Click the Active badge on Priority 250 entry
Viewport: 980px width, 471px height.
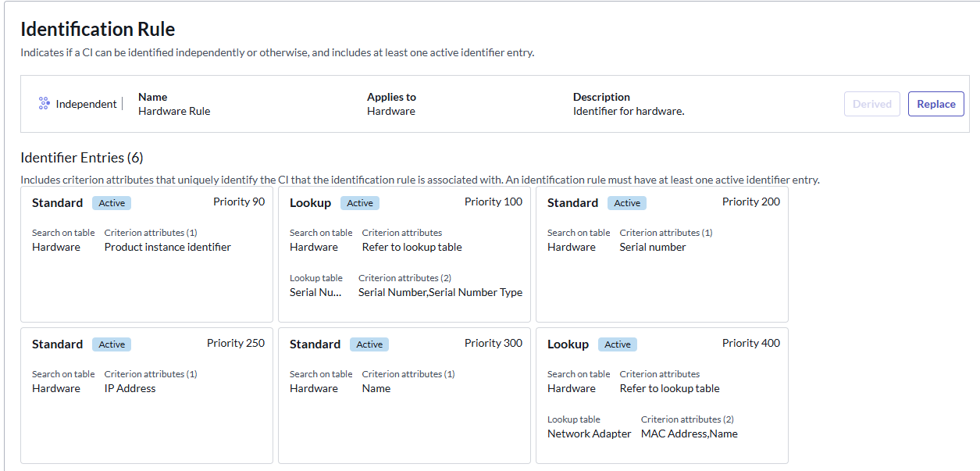[x=112, y=344]
